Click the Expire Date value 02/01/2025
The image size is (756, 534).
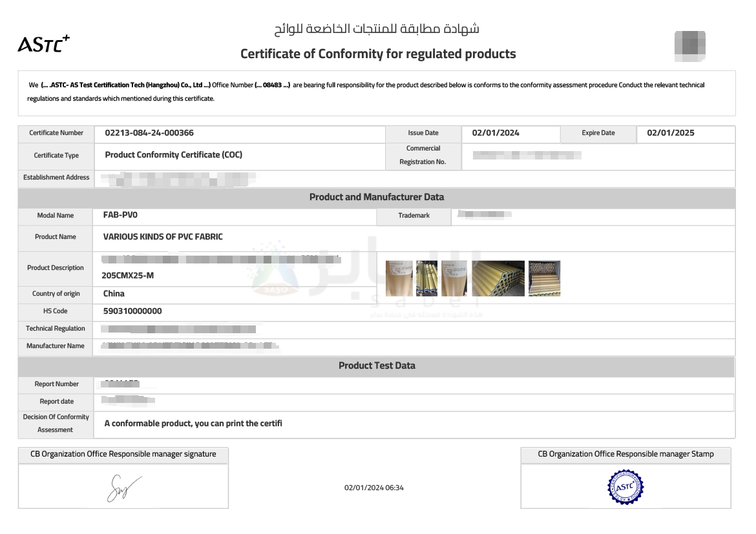[671, 133]
